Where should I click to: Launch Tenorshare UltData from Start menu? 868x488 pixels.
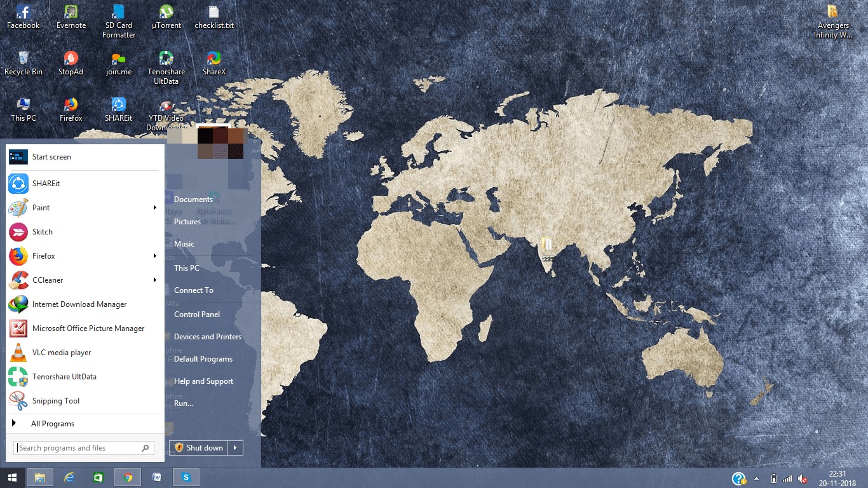click(x=85, y=377)
